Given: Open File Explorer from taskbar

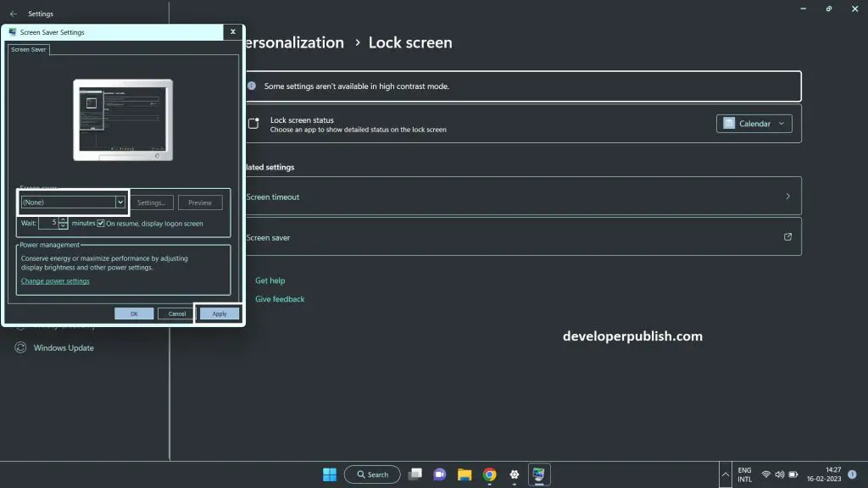Looking at the screenshot, I should [465, 474].
